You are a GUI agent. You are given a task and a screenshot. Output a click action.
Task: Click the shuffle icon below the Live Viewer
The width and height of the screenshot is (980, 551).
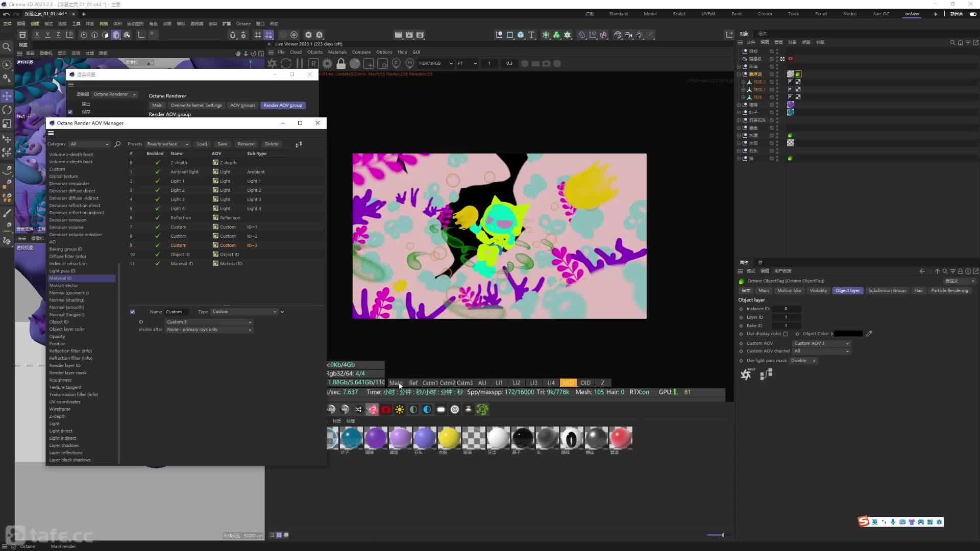tap(358, 409)
